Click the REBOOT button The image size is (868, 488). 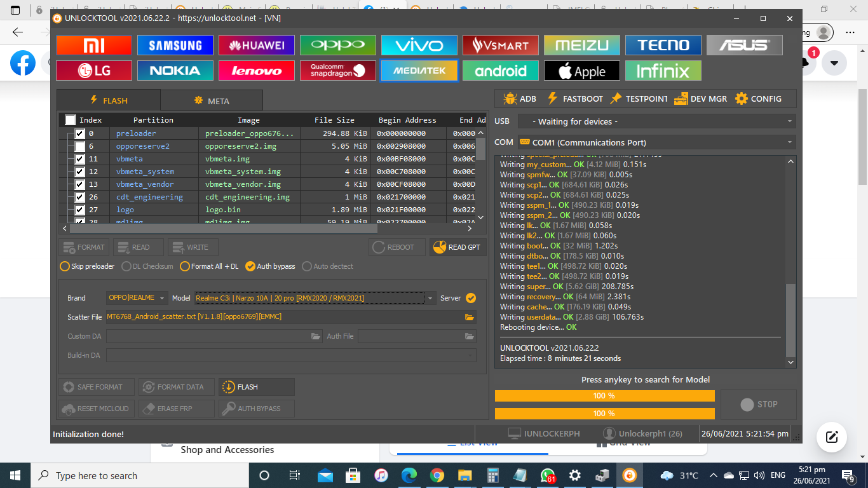coord(397,247)
